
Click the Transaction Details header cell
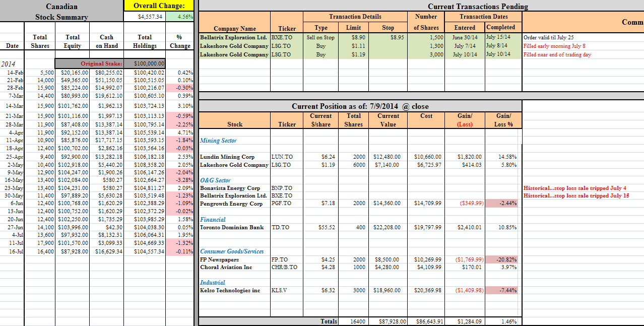tap(355, 17)
